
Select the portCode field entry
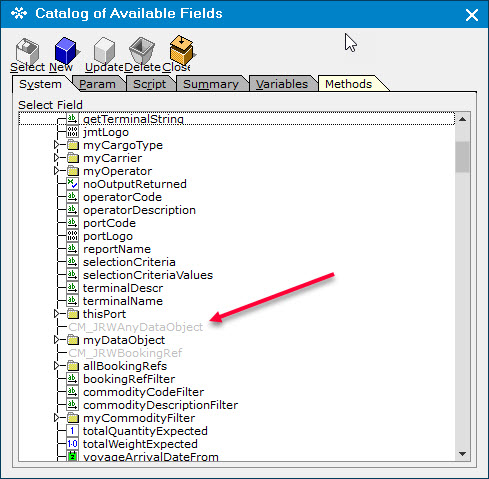(x=109, y=223)
